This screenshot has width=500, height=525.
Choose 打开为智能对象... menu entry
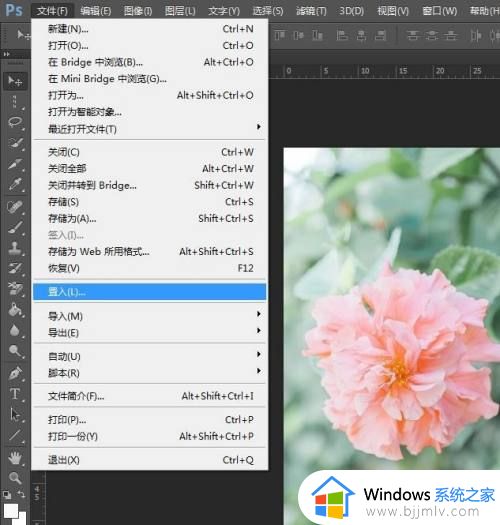pyautogui.click(x=150, y=112)
